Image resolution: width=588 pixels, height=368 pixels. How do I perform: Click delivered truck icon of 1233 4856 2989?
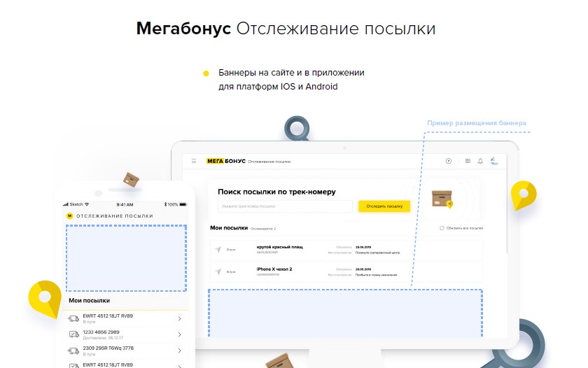(x=74, y=334)
